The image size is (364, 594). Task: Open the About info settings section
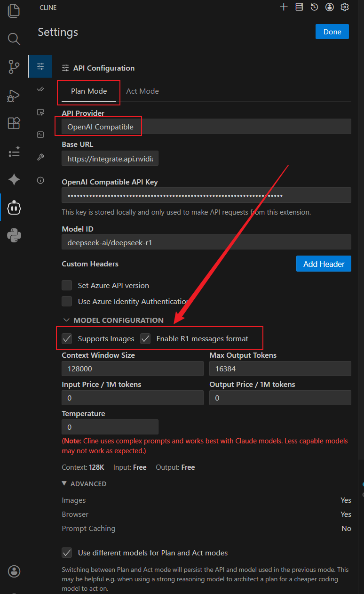coord(40,180)
